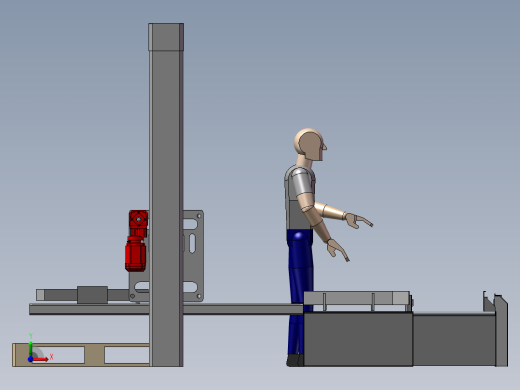
Task: Click the green Y axis arrow of the triad
Action: [31, 348]
